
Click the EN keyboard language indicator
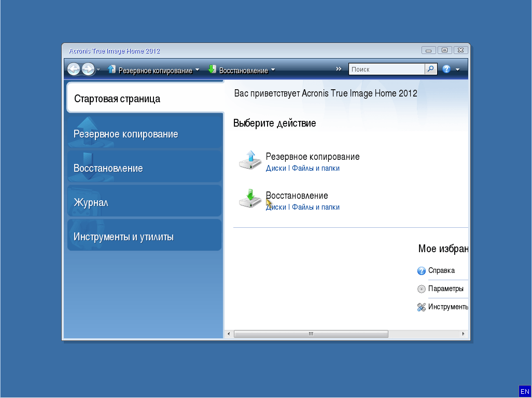point(525,392)
